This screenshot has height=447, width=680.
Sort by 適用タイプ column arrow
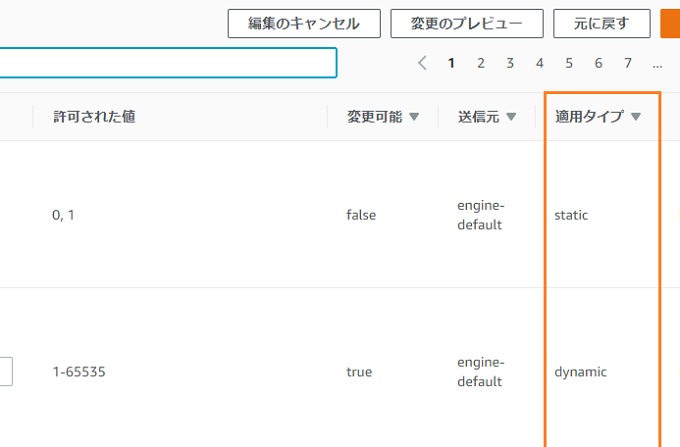pos(636,117)
